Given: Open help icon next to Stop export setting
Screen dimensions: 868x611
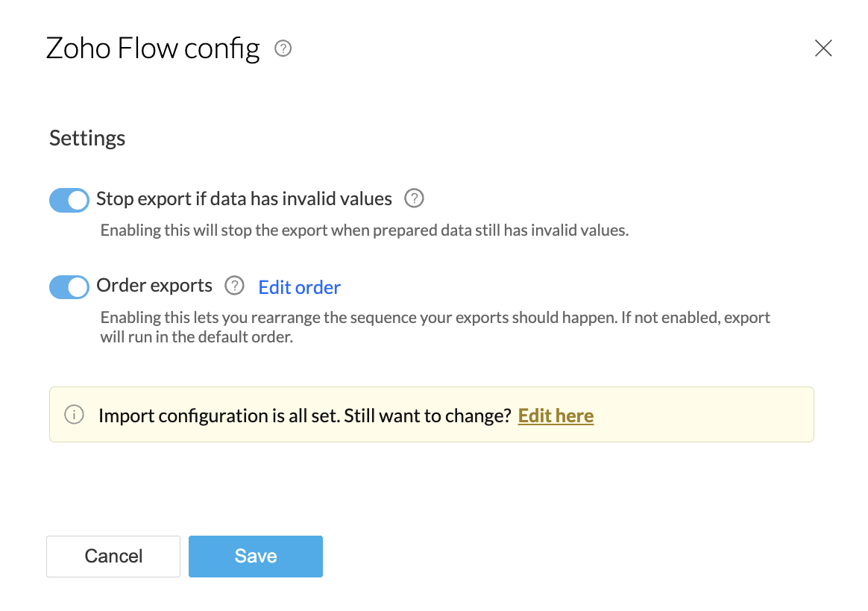Looking at the screenshot, I should [414, 199].
